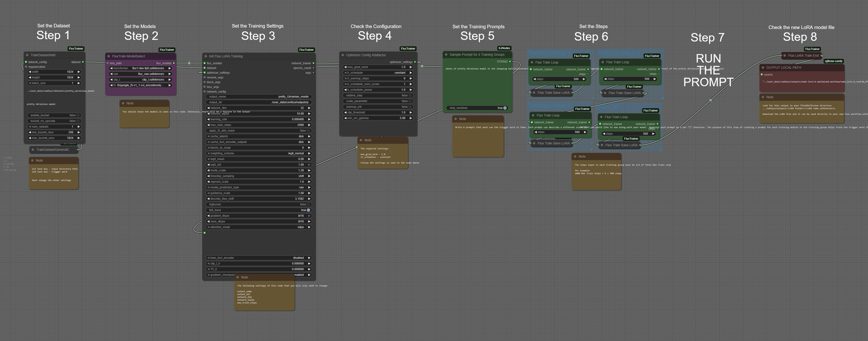Image resolution: width=868 pixels, height=341 pixels.
Task: Select the Training Group 3 group title
Action: coord(549,106)
